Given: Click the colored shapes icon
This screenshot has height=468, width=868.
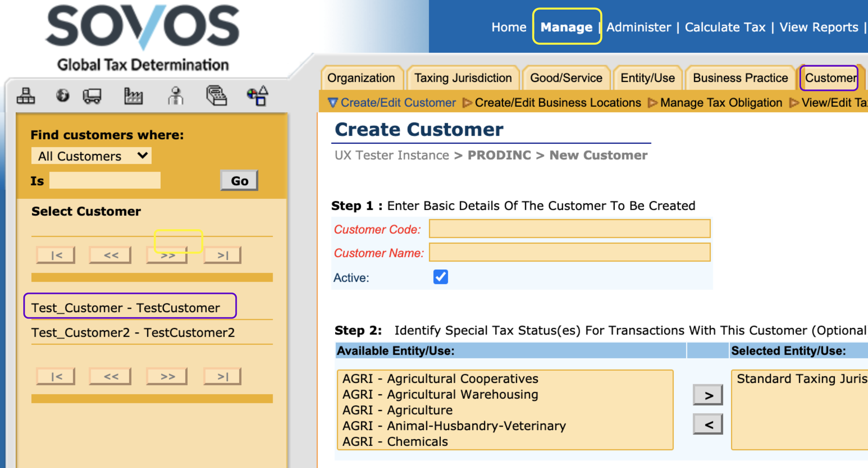Looking at the screenshot, I should tap(258, 96).
